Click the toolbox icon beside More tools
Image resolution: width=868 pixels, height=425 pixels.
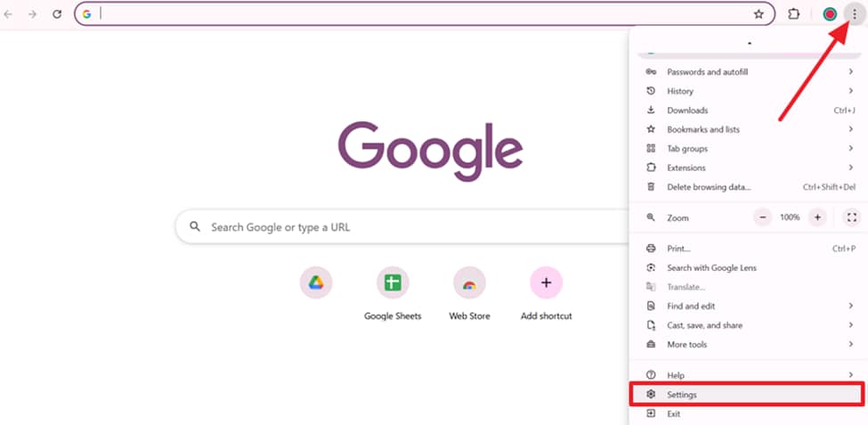tap(651, 344)
